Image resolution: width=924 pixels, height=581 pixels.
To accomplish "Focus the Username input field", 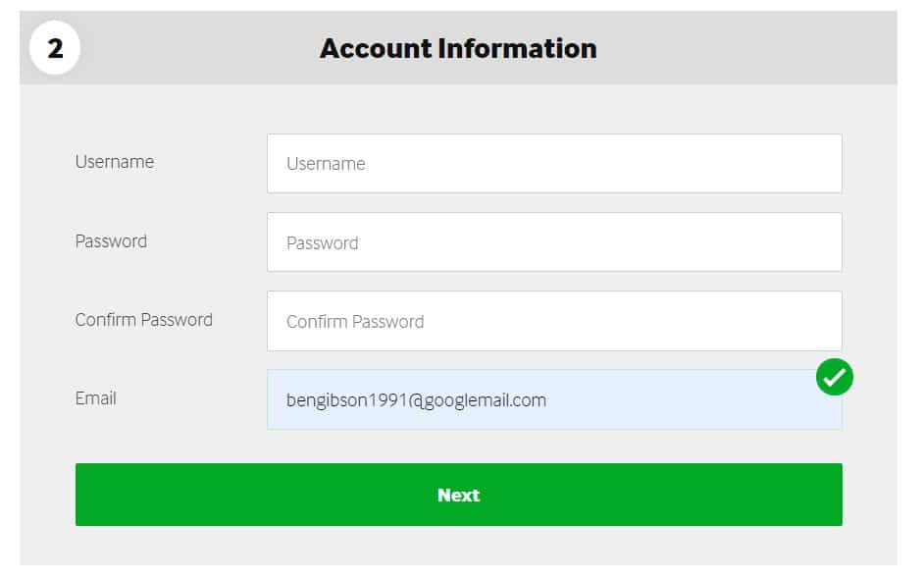I will [554, 163].
